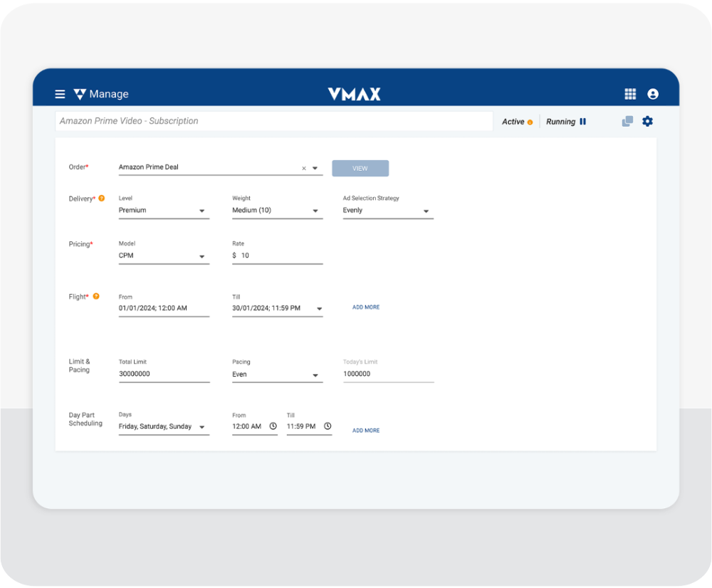The height and width of the screenshot is (588, 712).
Task: Open the apps grid launcher
Action: point(630,94)
